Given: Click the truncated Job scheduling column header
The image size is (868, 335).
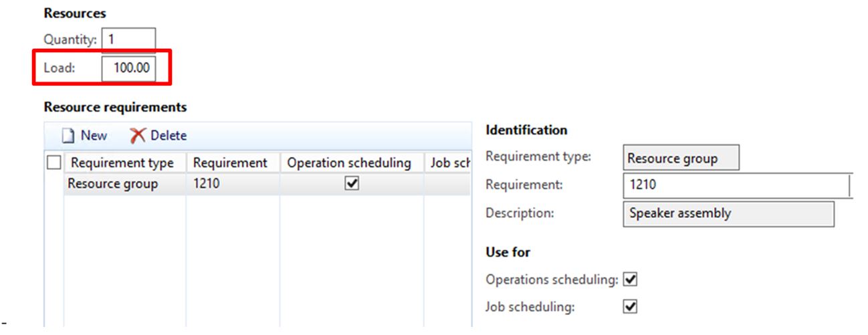Looking at the screenshot, I should tap(449, 162).
